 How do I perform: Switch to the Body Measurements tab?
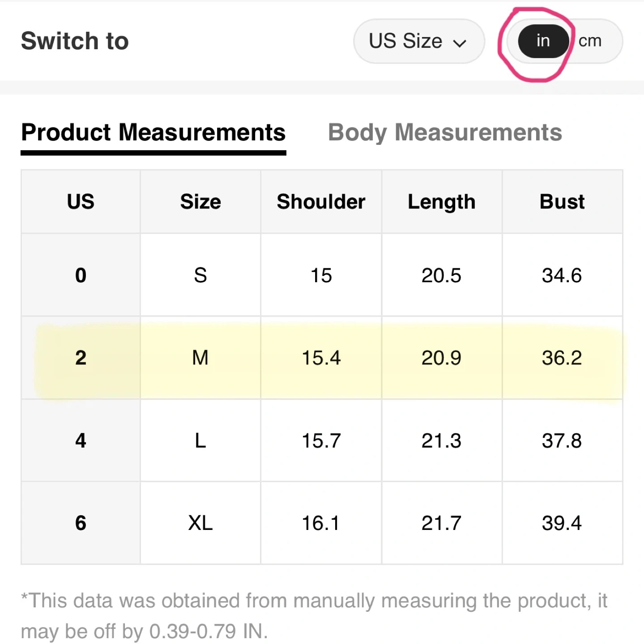click(444, 133)
